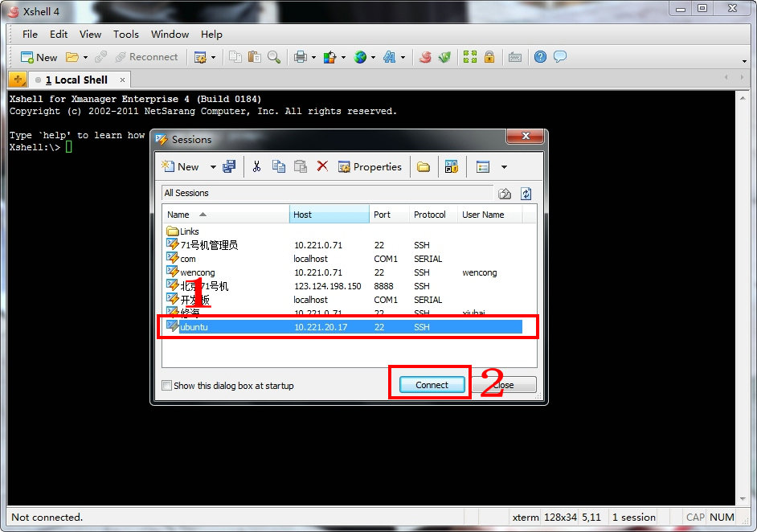
Task: Open the Font dropdown arrow
Action: 403,58
